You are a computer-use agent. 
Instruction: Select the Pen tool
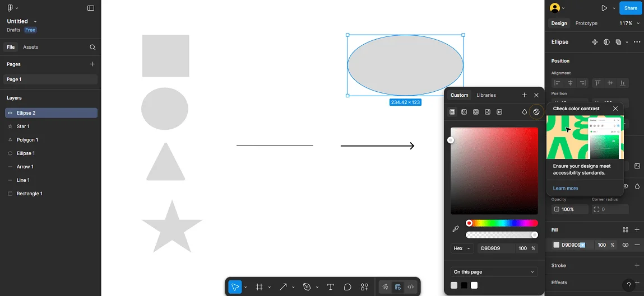pos(307,287)
